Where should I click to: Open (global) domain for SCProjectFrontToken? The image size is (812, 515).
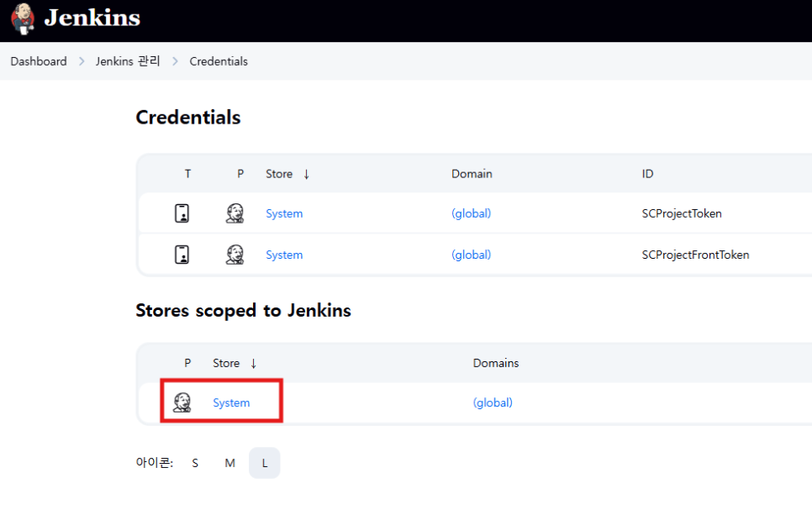[472, 255]
